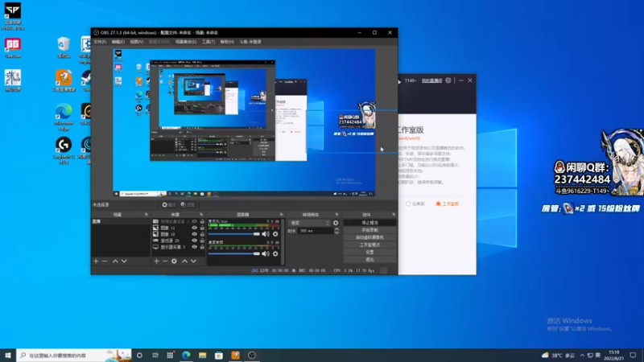Move the selected source up
644x362 pixels.
click(x=185, y=261)
